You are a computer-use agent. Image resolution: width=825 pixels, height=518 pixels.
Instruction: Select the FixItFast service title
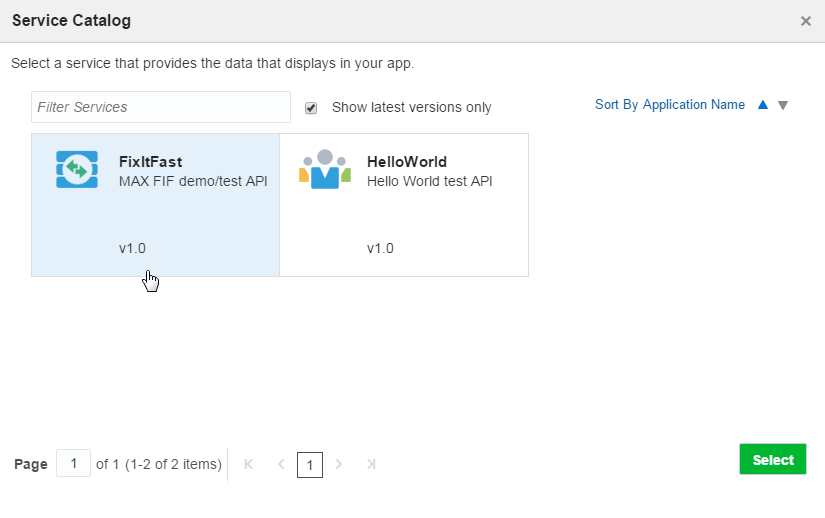pyautogui.click(x=150, y=161)
